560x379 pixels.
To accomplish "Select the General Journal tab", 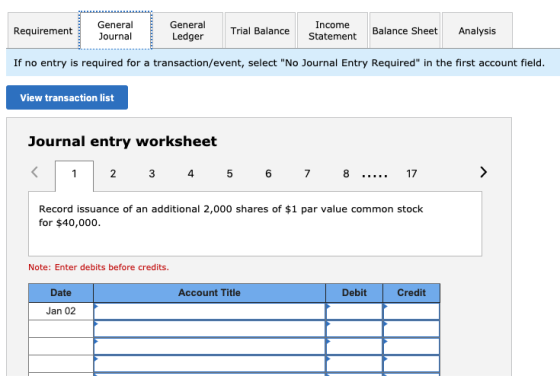I will point(115,30).
